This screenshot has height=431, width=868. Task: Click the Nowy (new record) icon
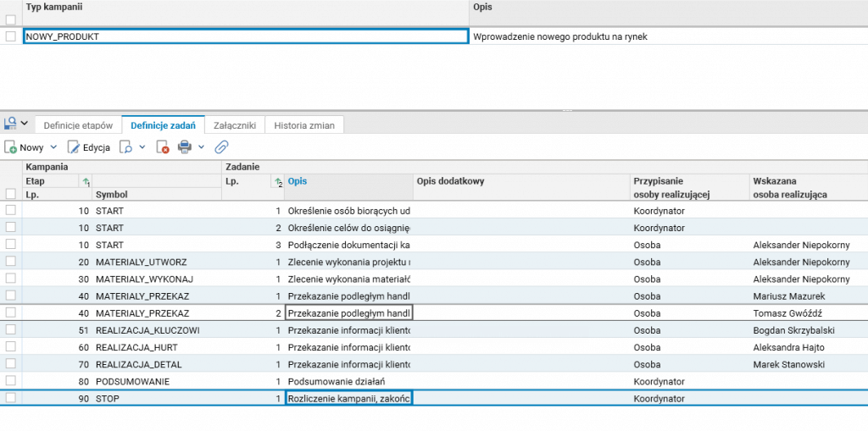point(11,147)
